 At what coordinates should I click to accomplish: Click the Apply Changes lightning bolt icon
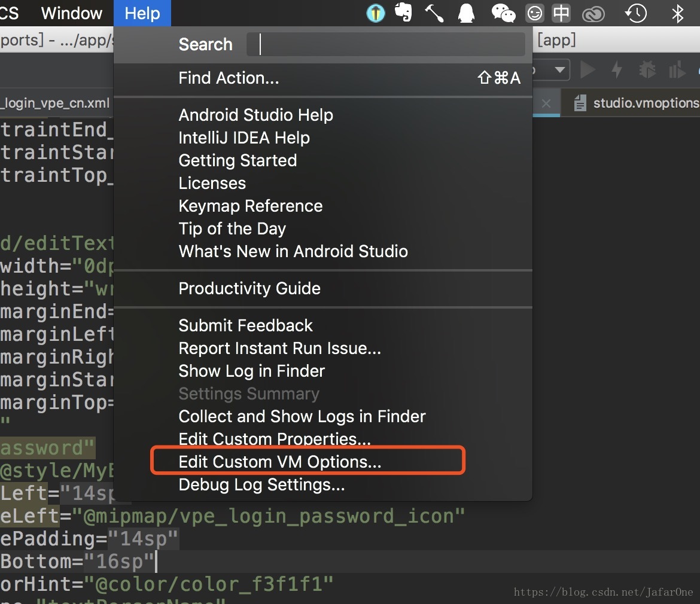tap(616, 70)
